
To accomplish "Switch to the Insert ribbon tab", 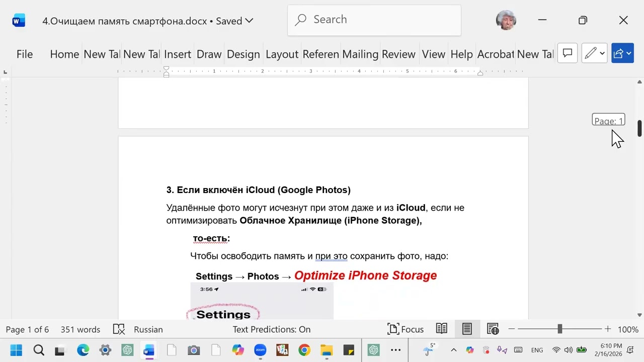I will (178, 54).
